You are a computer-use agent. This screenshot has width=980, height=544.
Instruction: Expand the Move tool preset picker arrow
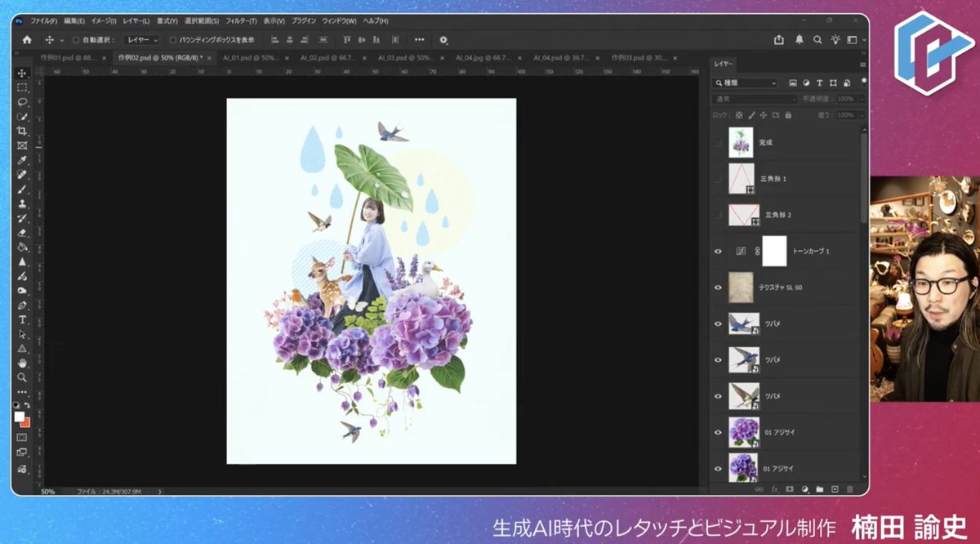tap(62, 39)
